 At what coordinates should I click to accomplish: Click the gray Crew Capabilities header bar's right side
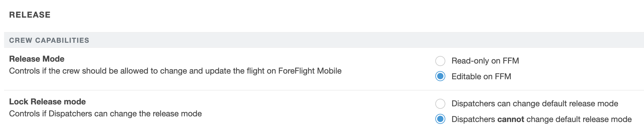point(564,40)
